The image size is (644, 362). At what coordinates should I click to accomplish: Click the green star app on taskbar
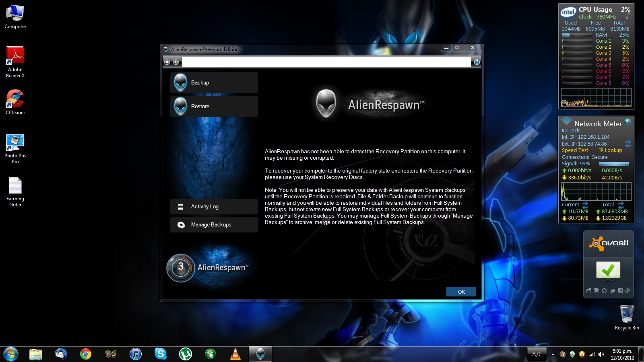[x=211, y=354]
